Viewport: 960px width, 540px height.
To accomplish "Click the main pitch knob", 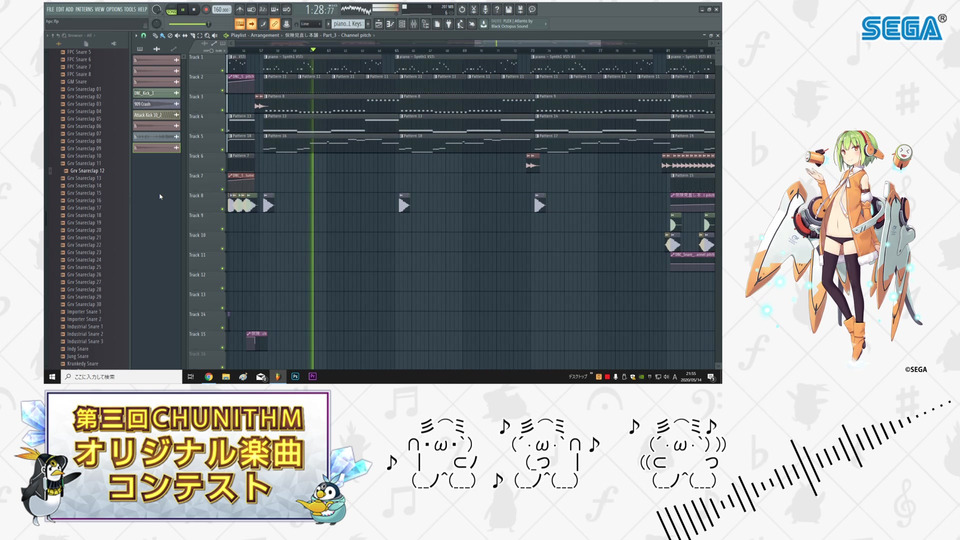I will click(x=156, y=23).
